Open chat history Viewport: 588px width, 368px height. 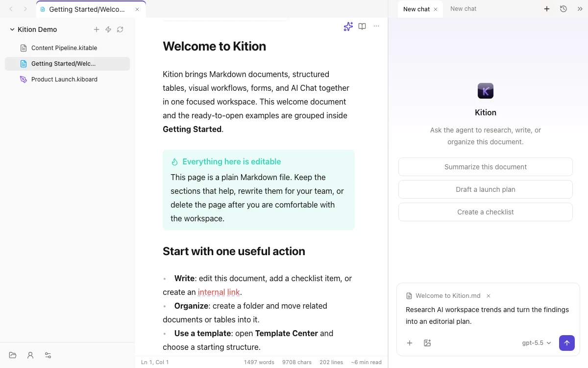[563, 9]
